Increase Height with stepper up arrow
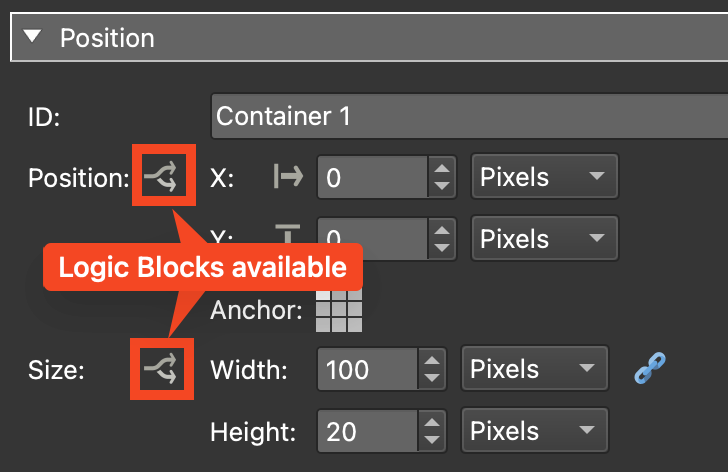This screenshot has width=728, height=472. pos(433,422)
